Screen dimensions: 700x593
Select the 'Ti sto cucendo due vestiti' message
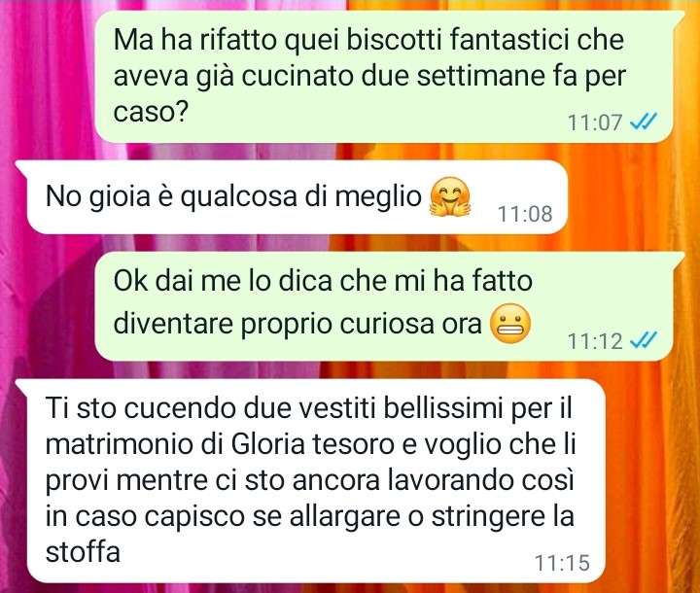coord(310,481)
